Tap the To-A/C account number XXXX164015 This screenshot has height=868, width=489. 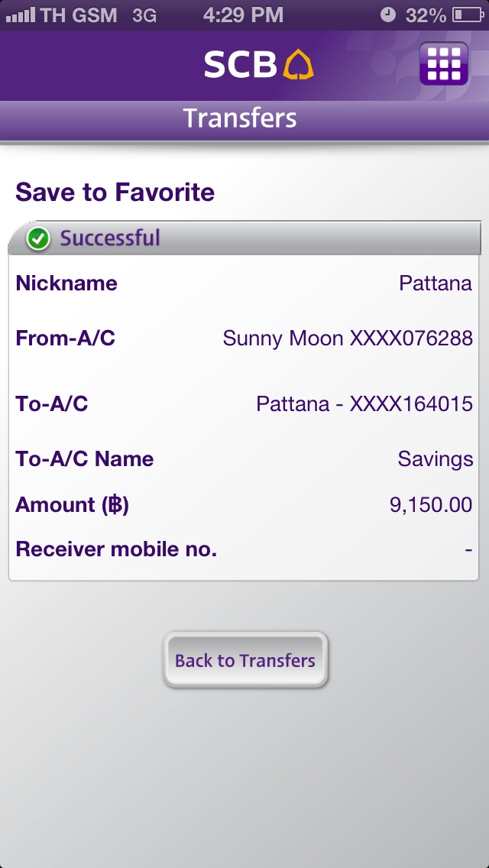click(x=411, y=403)
